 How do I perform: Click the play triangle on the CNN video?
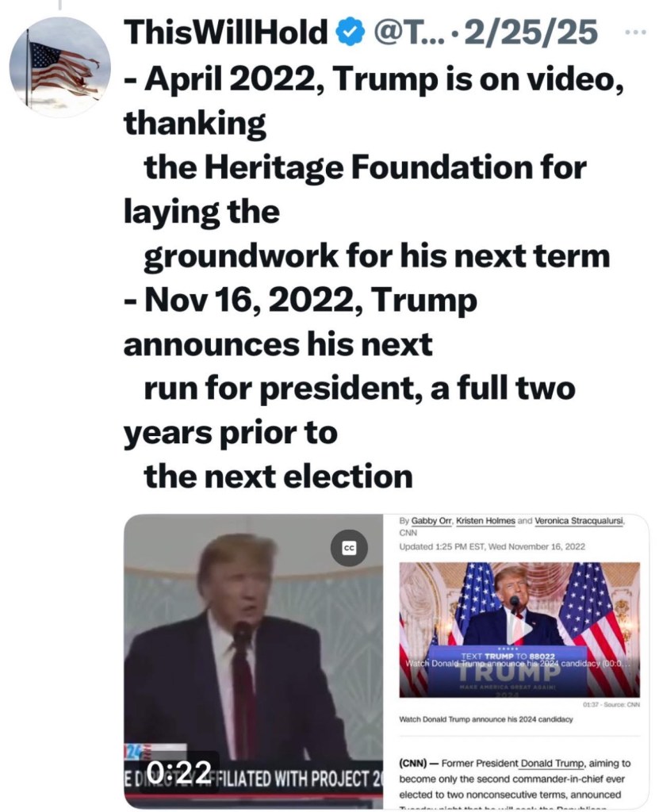tap(519, 629)
